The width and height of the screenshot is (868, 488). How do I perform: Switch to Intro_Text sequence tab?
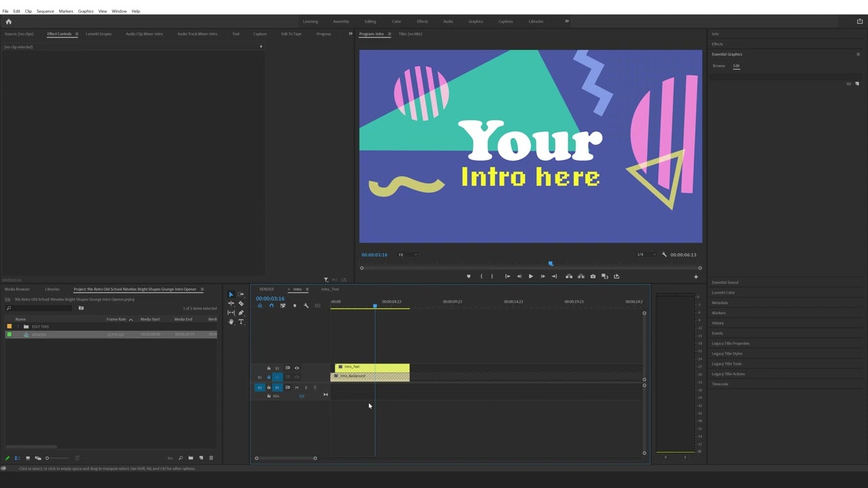(x=330, y=289)
